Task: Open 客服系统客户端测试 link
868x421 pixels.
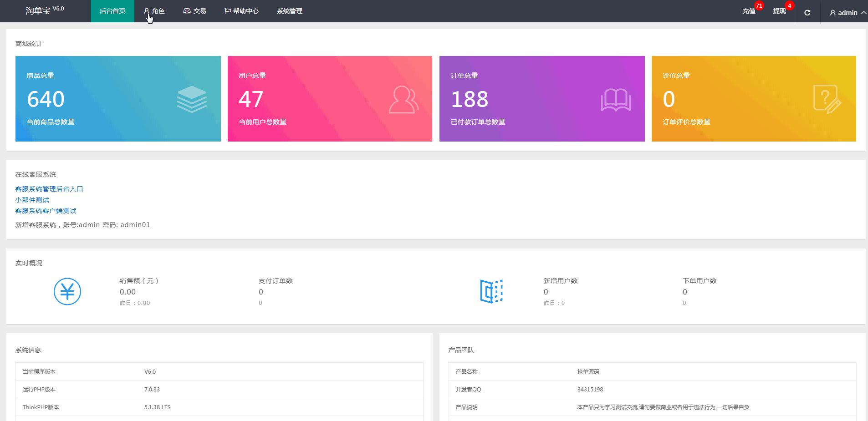Action: point(46,211)
